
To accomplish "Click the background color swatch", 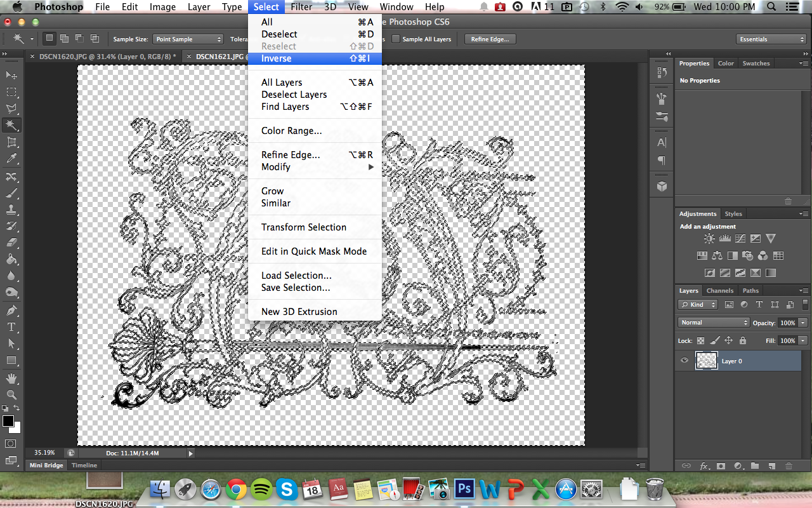I will click(x=17, y=429).
